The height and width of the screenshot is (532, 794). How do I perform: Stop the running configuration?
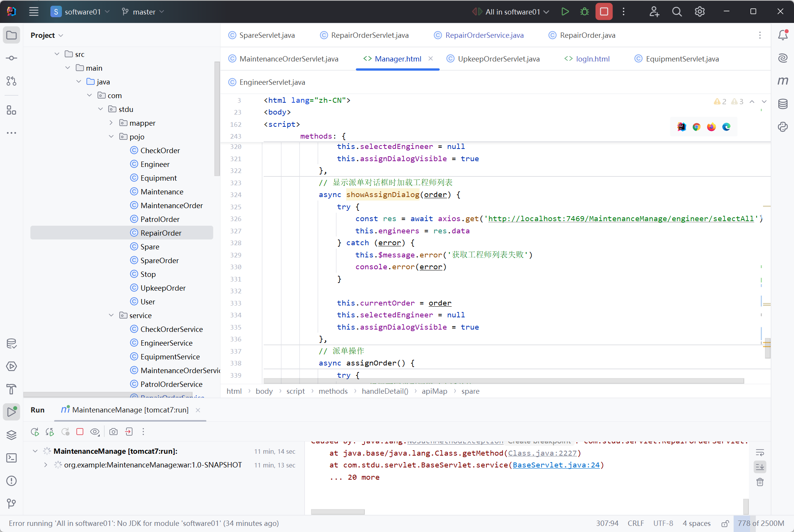click(x=604, y=11)
